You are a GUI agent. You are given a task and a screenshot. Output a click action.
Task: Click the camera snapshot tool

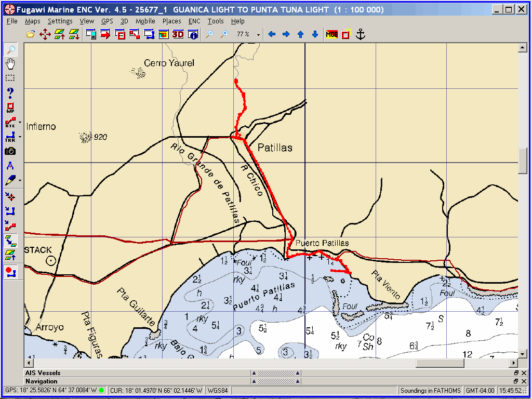click(10, 151)
